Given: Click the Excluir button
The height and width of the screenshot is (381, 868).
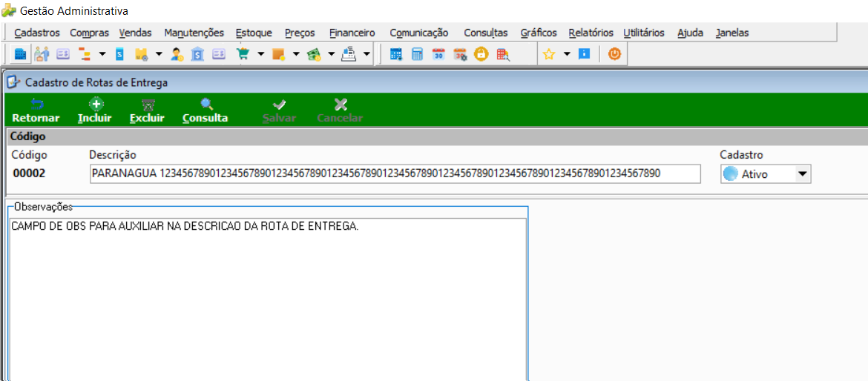Looking at the screenshot, I should coord(147,111).
